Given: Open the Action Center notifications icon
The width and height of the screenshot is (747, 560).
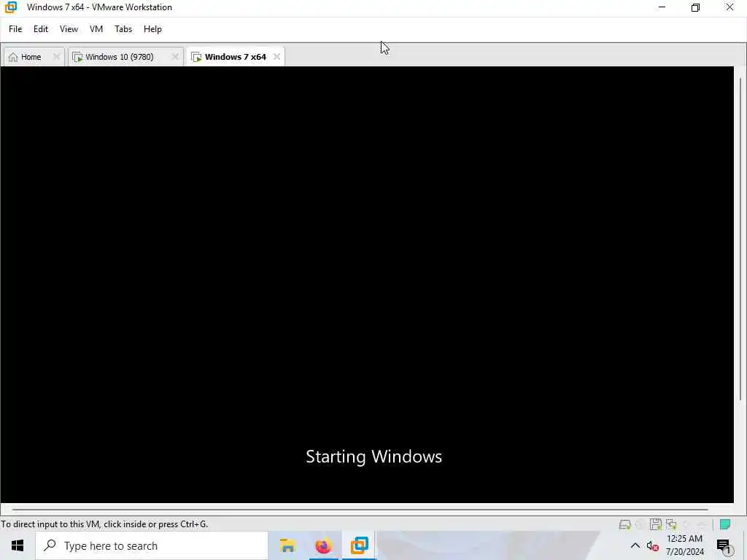Looking at the screenshot, I should [724, 546].
